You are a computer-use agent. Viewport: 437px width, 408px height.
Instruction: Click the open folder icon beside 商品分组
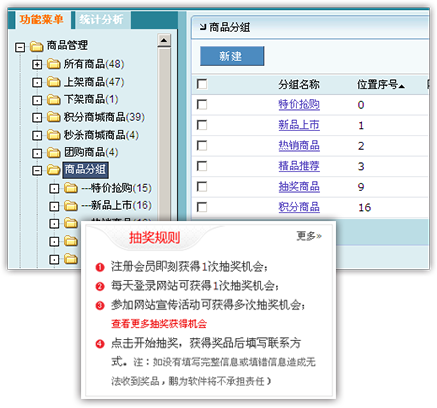pos(53,170)
